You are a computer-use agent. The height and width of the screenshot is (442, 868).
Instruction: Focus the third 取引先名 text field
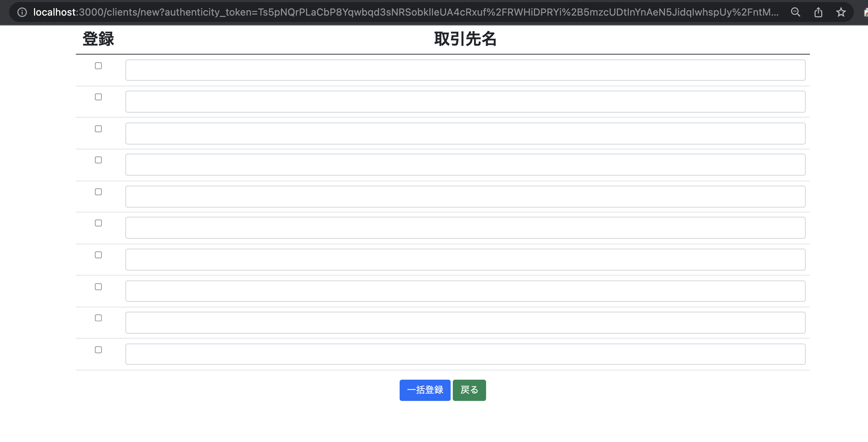(465, 134)
